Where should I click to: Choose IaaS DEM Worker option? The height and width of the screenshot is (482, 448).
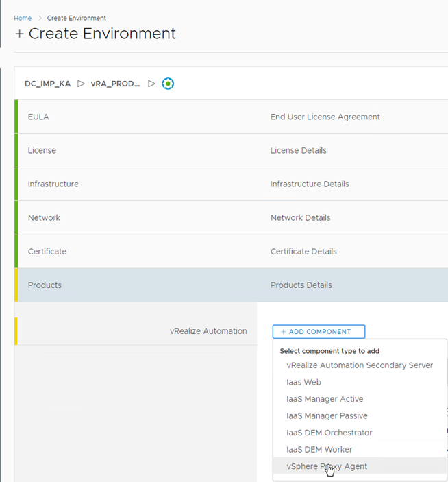tap(319, 450)
